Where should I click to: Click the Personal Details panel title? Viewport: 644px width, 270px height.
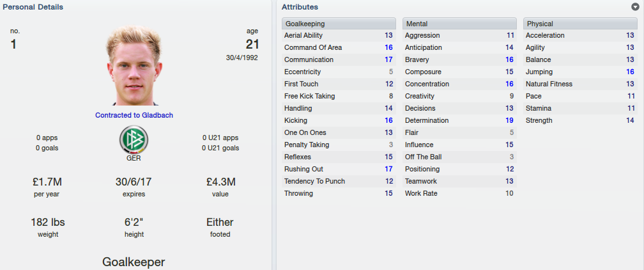[33, 7]
